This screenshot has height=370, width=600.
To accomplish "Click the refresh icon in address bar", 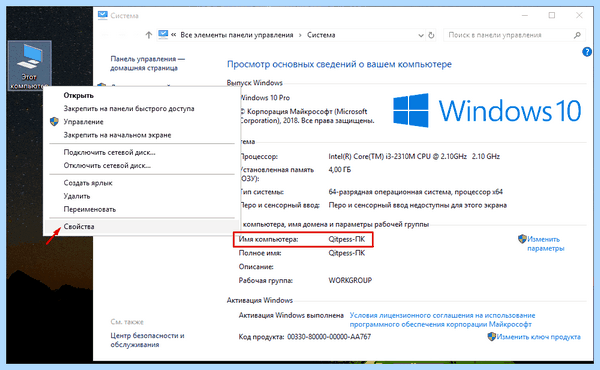I will [x=431, y=35].
